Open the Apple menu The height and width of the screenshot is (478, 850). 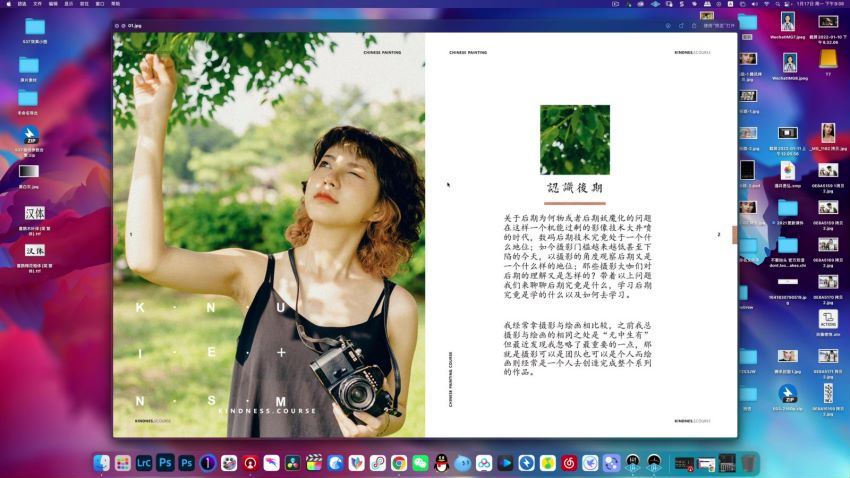coord(8,4)
